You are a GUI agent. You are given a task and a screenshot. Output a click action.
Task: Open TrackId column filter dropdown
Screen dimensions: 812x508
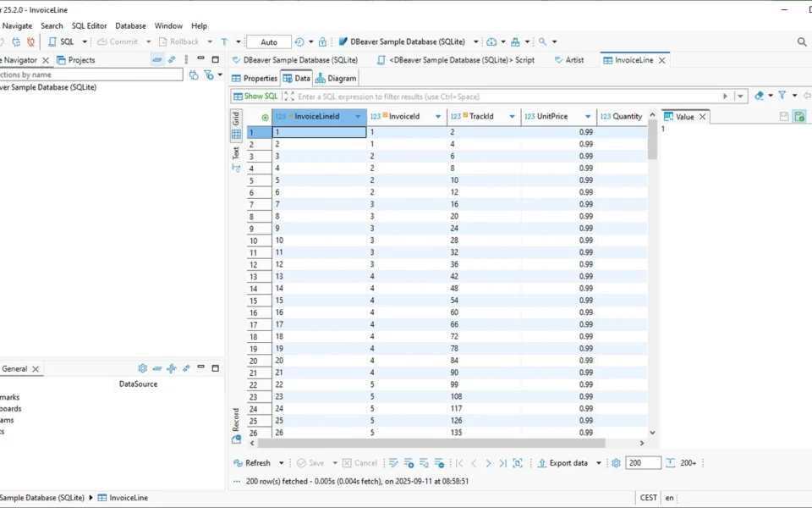click(513, 117)
